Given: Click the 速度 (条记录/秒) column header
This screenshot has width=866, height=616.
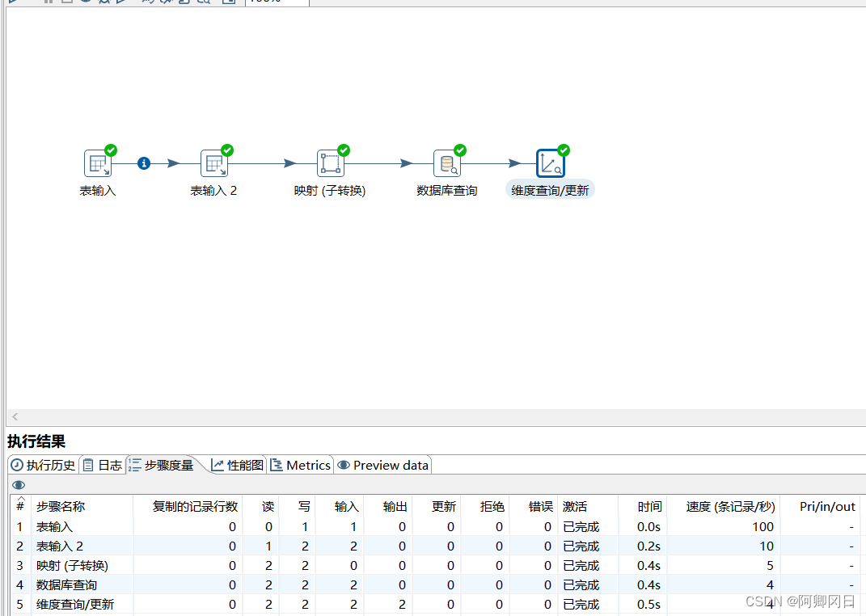Looking at the screenshot, I should [730, 507].
